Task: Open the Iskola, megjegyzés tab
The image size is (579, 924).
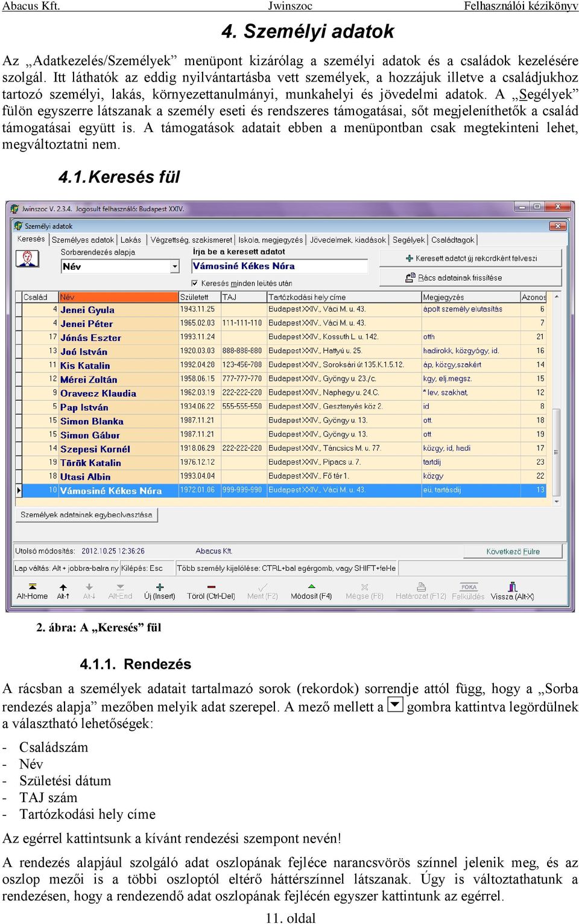Action: coord(270,240)
